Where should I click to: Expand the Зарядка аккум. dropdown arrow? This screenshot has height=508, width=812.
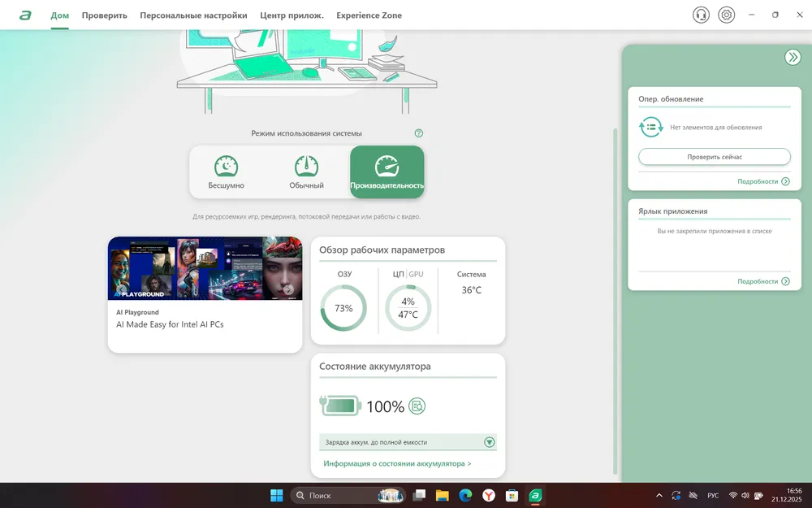[x=489, y=442]
